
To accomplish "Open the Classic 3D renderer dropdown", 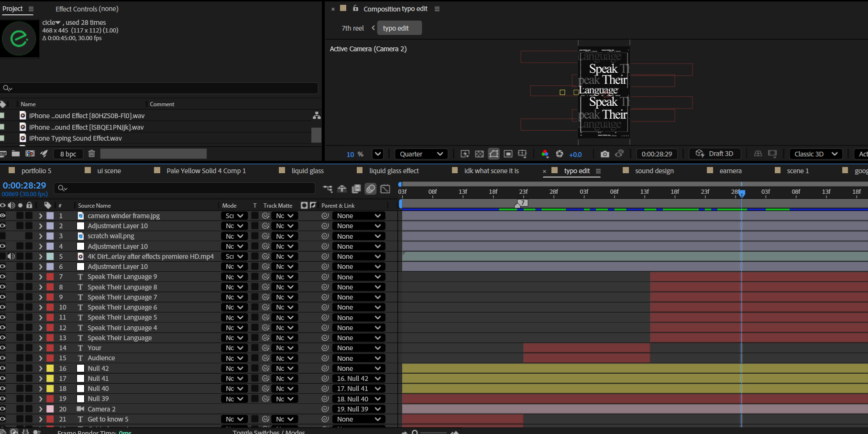I will (x=815, y=154).
